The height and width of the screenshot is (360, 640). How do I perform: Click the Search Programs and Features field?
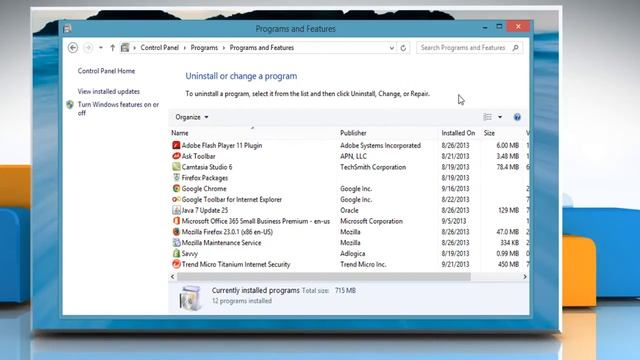[469, 48]
